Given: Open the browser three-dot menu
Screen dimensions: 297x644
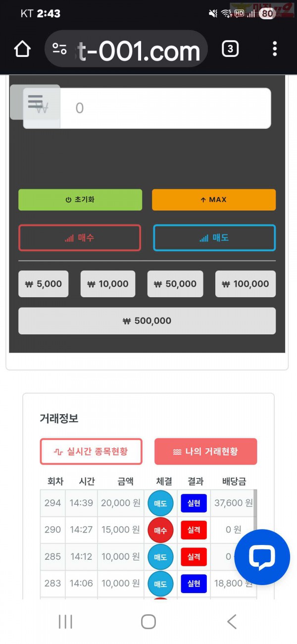Looking at the screenshot, I should [275, 49].
